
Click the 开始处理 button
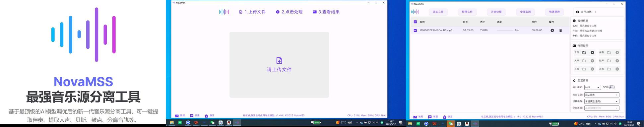pyautogui.click(x=496, y=12)
